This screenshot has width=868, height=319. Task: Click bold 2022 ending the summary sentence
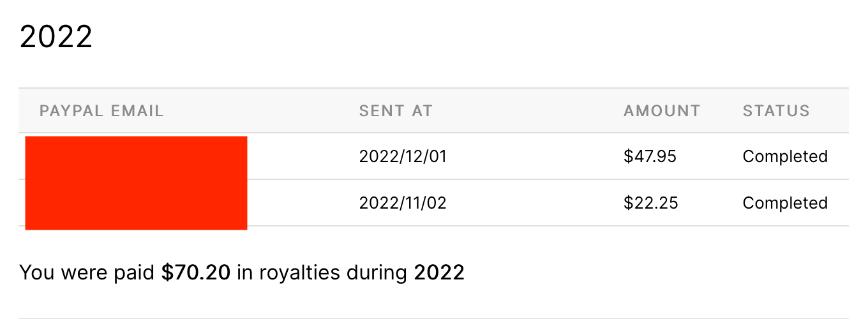coord(439,272)
